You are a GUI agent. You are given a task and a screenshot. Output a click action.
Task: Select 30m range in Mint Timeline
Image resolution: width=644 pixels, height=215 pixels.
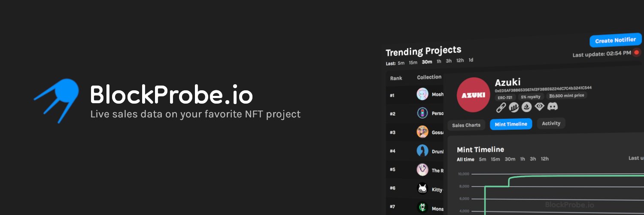(510, 159)
